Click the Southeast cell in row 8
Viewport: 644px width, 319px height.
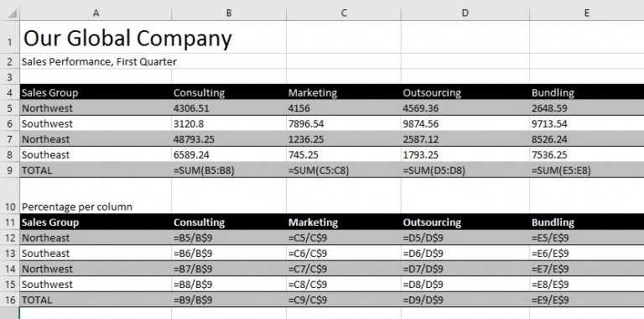(96, 154)
